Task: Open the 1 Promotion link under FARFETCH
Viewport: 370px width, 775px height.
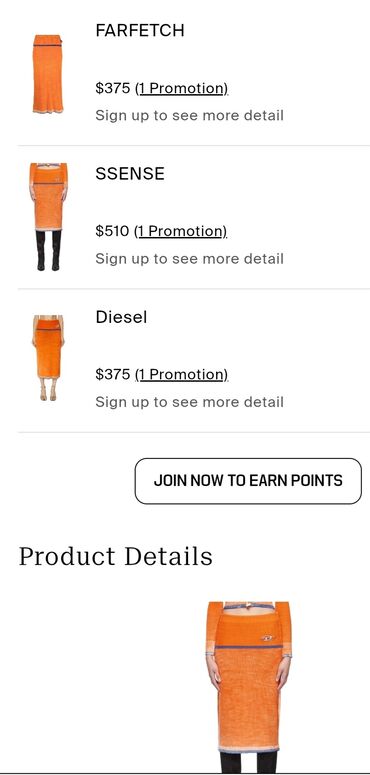Action: [x=182, y=88]
